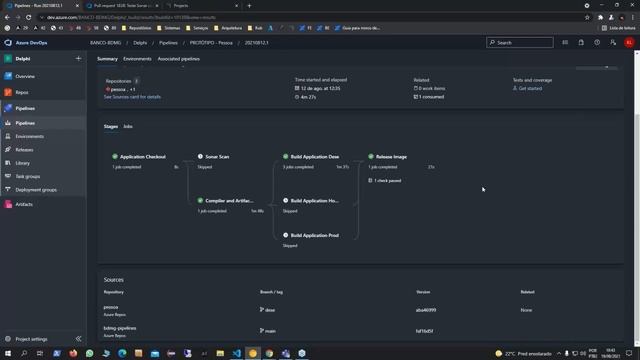Switch to Associated pipelines tab

coord(178,59)
